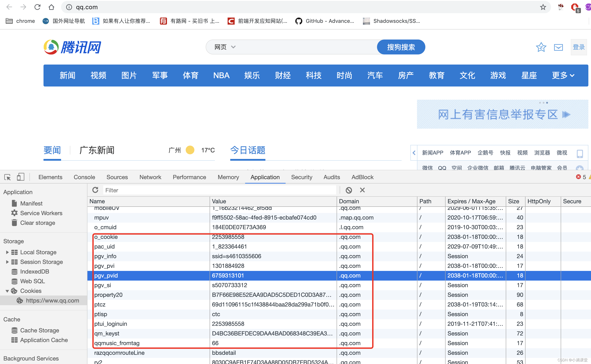Click the mobile phone icon in products strip
This screenshot has height=364, width=591.
click(x=580, y=153)
